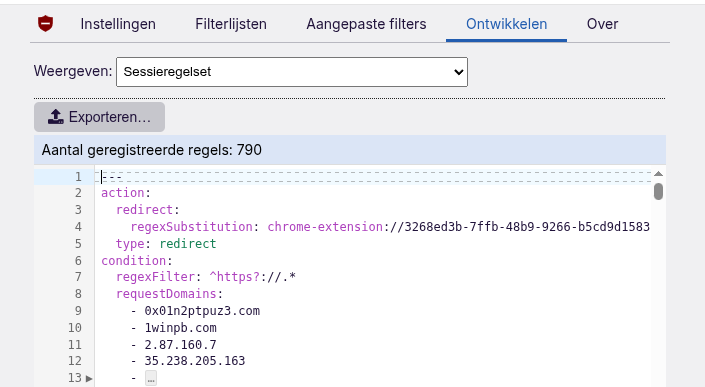Image resolution: width=705 pixels, height=387 pixels.
Task: Click IP entry 35.238.205.163
Action: [x=195, y=361]
